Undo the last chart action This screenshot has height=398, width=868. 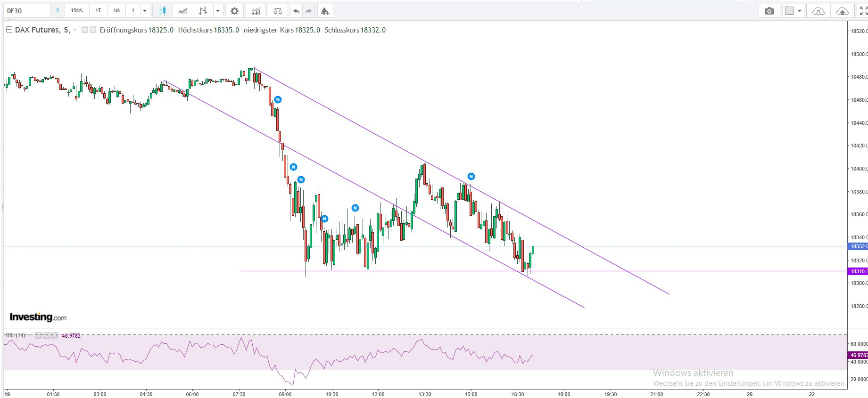296,11
